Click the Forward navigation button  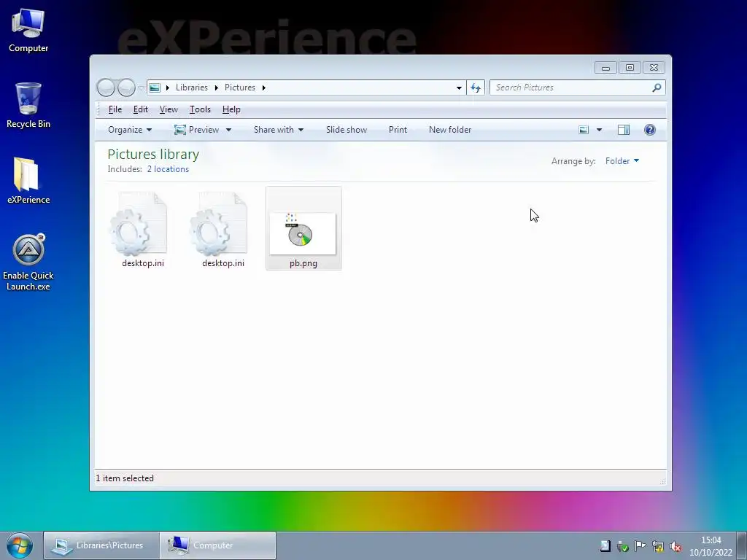(x=126, y=87)
